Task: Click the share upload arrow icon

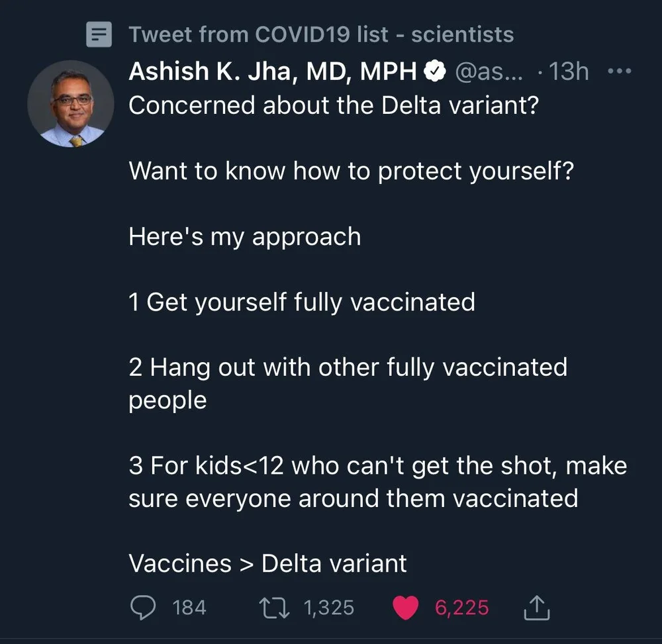Action: point(537,608)
